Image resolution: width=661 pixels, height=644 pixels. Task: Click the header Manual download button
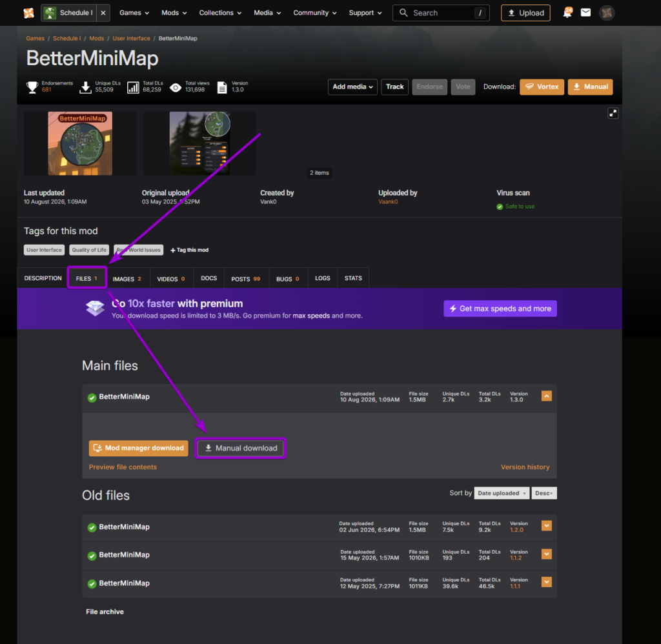click(590, 87)
